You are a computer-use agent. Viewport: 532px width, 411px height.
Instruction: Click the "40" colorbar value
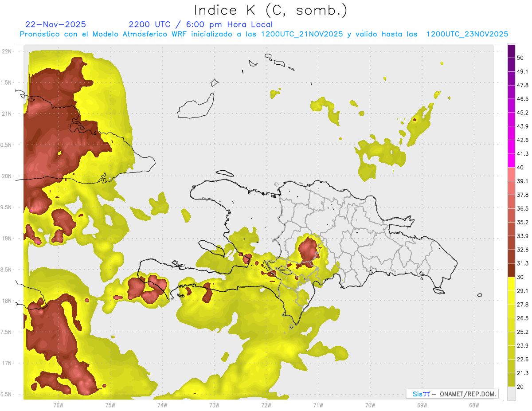[x=520, y=168]
